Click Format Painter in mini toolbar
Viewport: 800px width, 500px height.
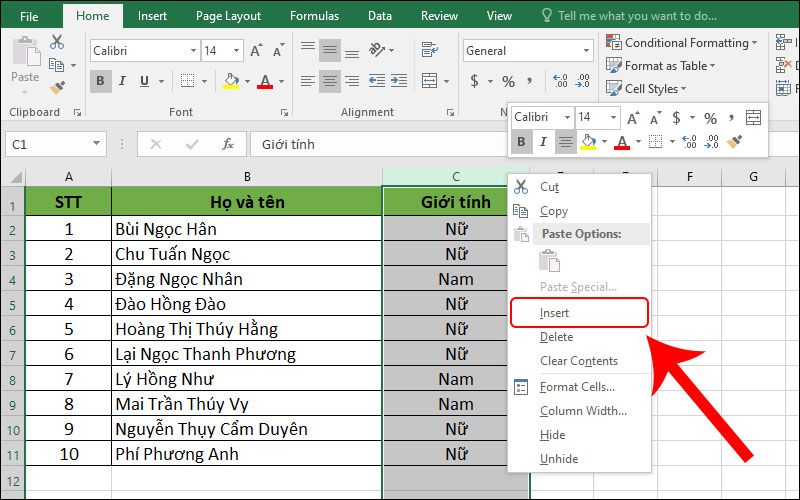click(x=734, y=141)
